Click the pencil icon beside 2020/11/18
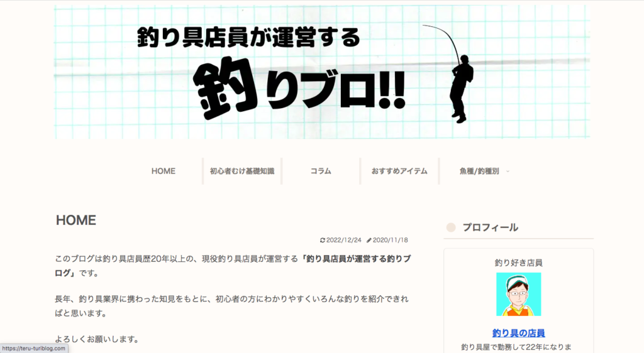 369,240
